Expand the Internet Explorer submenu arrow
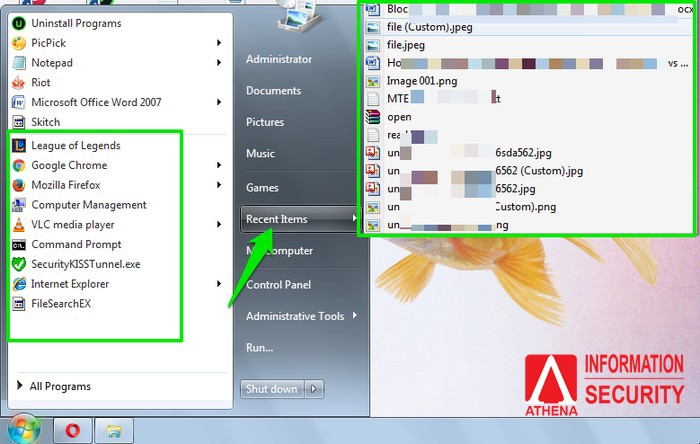This screenshot has width=700, height=444. click(x=219, y=284)
